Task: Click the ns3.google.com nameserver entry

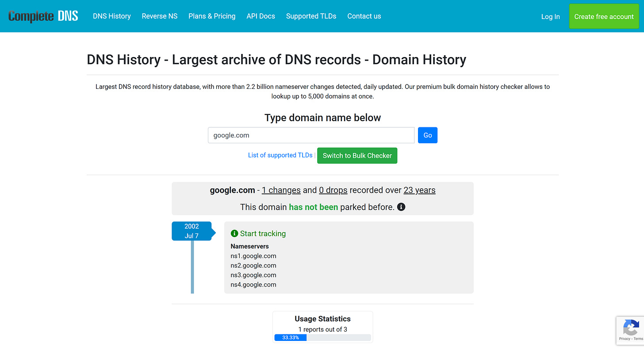Action: tap(253, 275)
